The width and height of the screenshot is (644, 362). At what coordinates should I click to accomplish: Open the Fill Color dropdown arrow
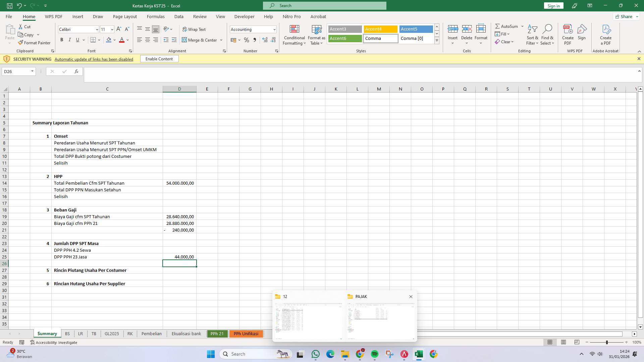point(114,40)
